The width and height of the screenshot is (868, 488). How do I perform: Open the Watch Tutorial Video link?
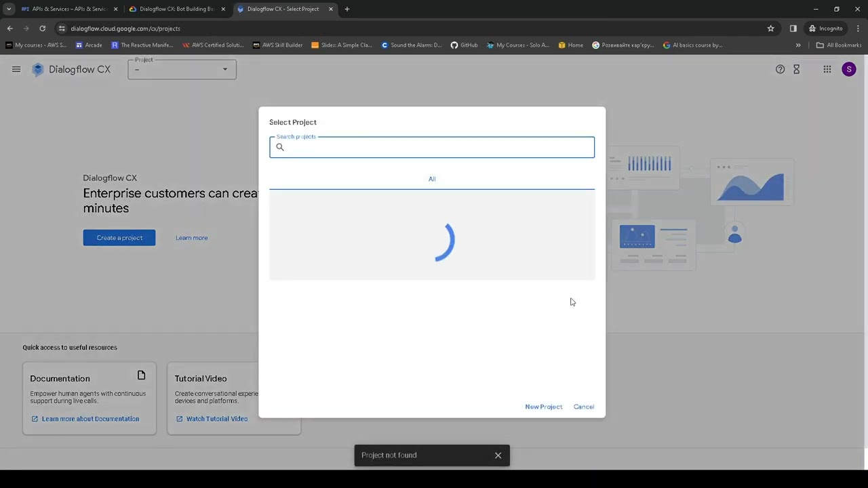point(217,419)
